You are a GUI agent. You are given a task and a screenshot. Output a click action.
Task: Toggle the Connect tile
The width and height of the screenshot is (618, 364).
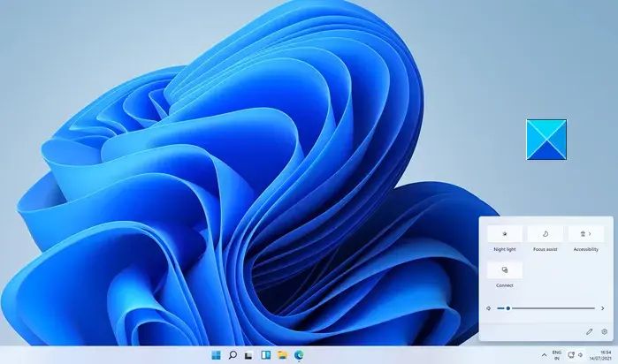point(505,270)
